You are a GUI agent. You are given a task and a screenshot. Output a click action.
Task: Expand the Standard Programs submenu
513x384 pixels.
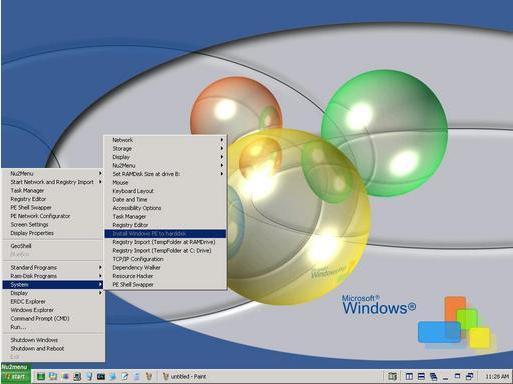point(53,267)
